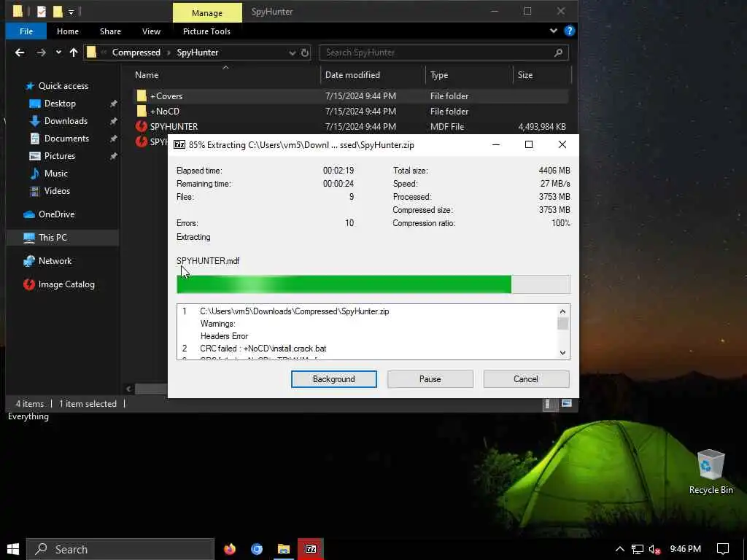
Task: Click the search magnifier icon
Action: coord(558,52)
